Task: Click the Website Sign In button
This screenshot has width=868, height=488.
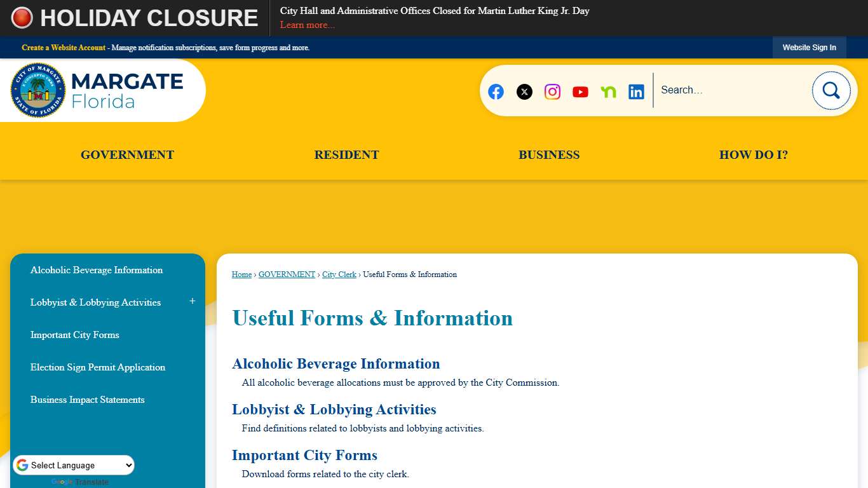Action: pos(809,47)
